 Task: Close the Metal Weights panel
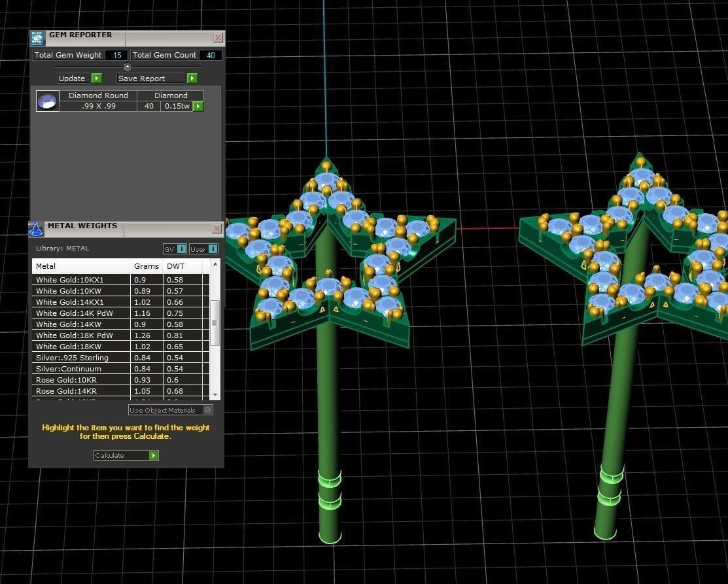[217, 229]
